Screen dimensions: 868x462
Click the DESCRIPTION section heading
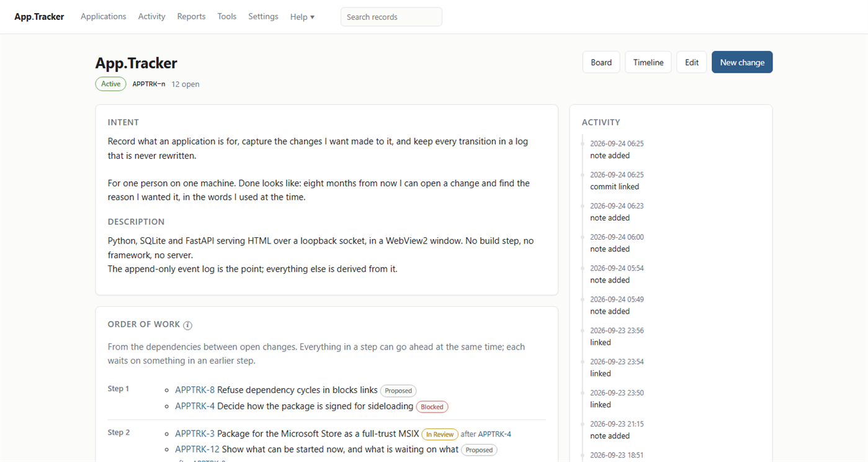tap(136, 222)
